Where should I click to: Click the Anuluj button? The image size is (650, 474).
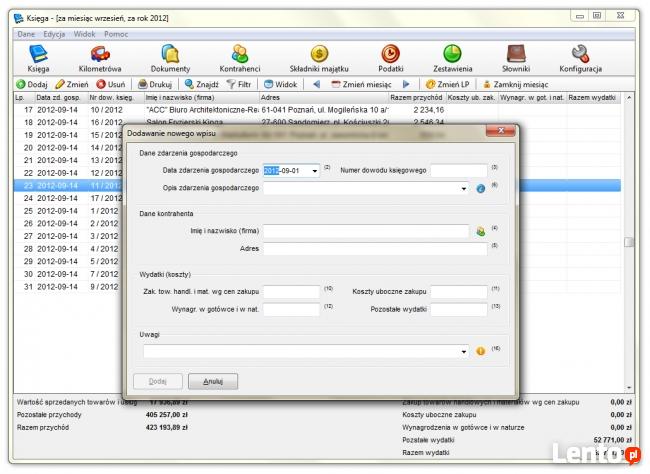213,381
